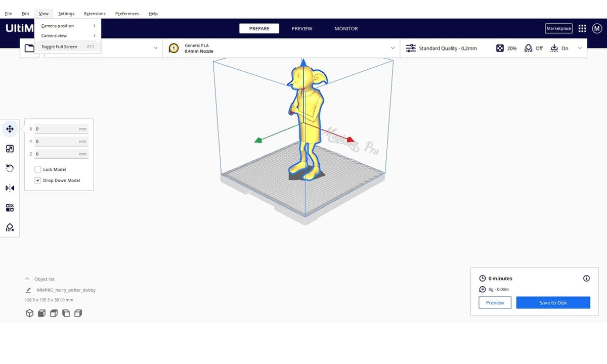Open the Edit menu
This screenshot has height=364, width=607.
[x=25, y=14]
